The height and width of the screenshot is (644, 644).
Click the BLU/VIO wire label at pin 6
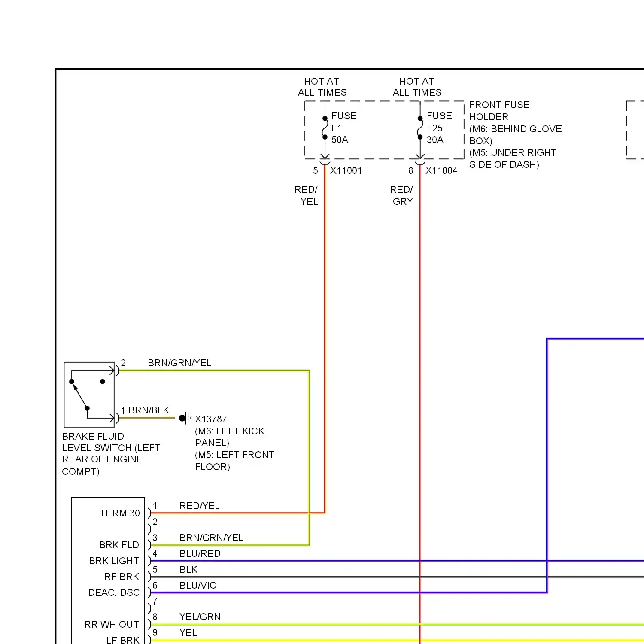198,586
